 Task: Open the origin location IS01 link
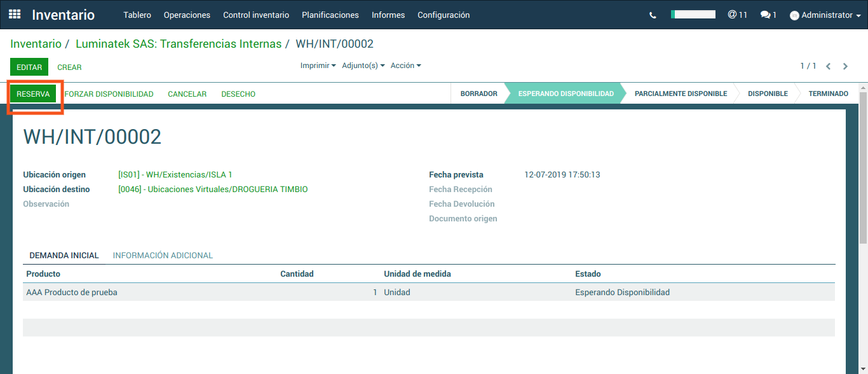click(175, 174)
